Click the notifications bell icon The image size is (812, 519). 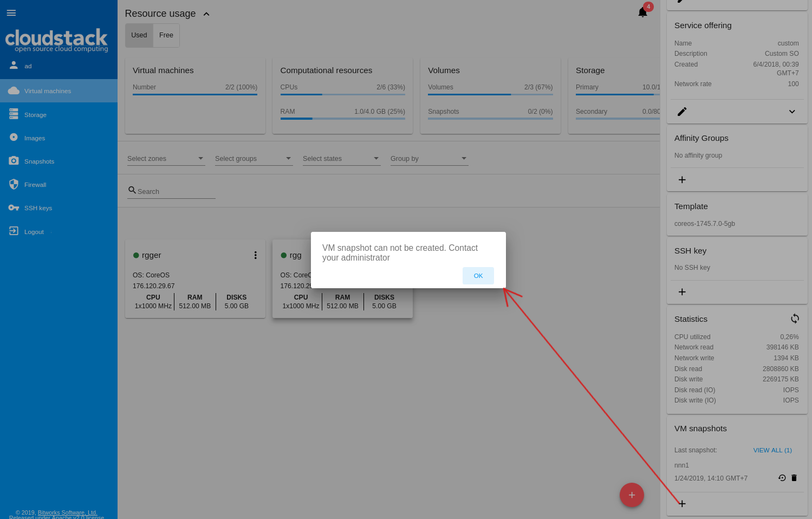click(x=642, y=12)
